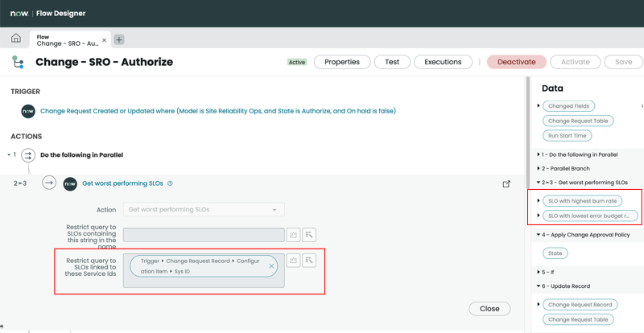Expand SLO with lowest error budget pill
The image size is (644, 333).
pos(539,216)
